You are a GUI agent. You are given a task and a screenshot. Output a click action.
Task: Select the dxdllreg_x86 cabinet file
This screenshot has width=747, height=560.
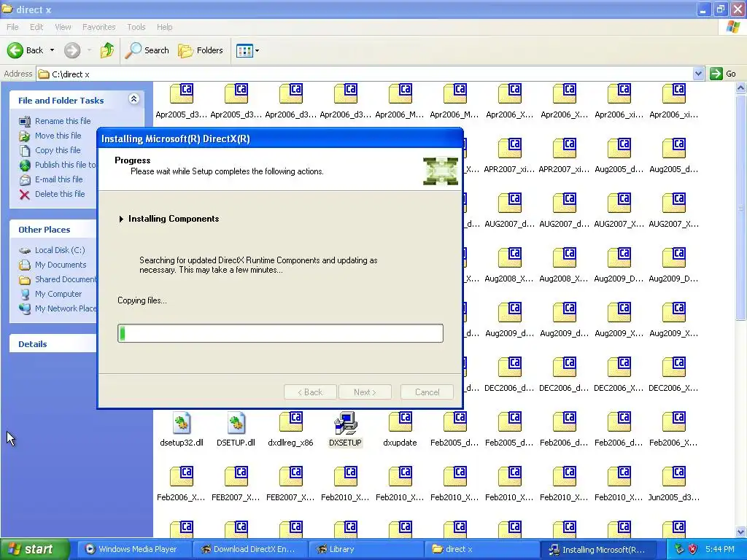click(290, 423)
